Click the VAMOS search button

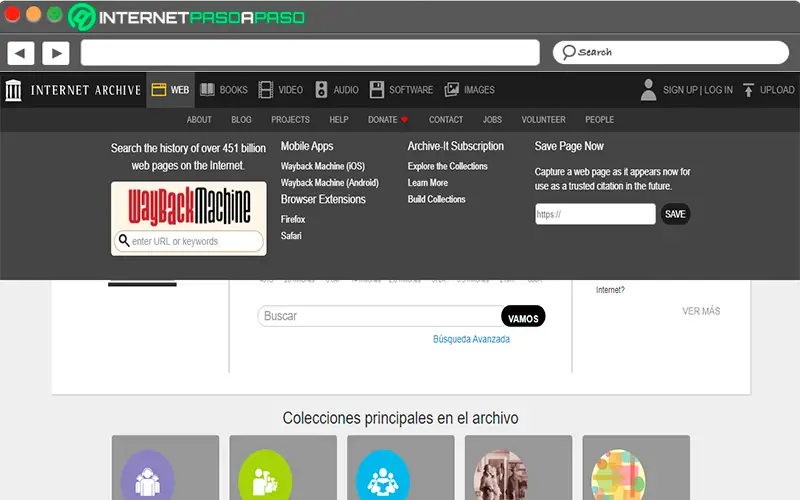[523, 316]
